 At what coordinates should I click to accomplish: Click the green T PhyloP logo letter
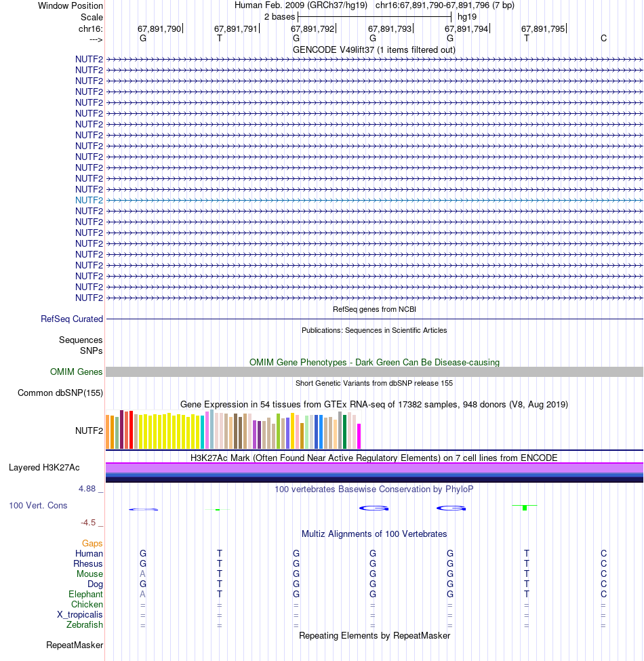click(525, 508)
